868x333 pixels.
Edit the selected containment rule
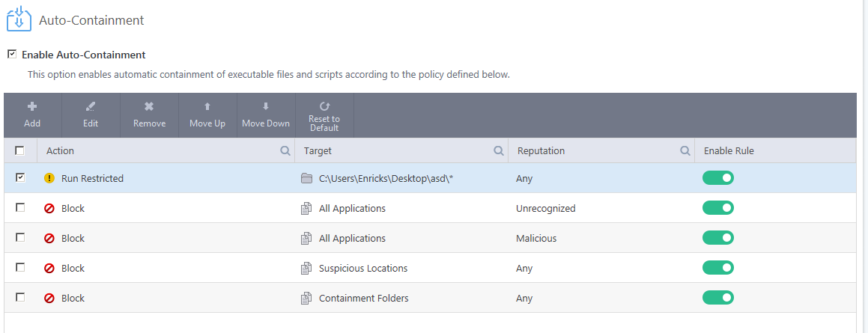pos(91,115)
